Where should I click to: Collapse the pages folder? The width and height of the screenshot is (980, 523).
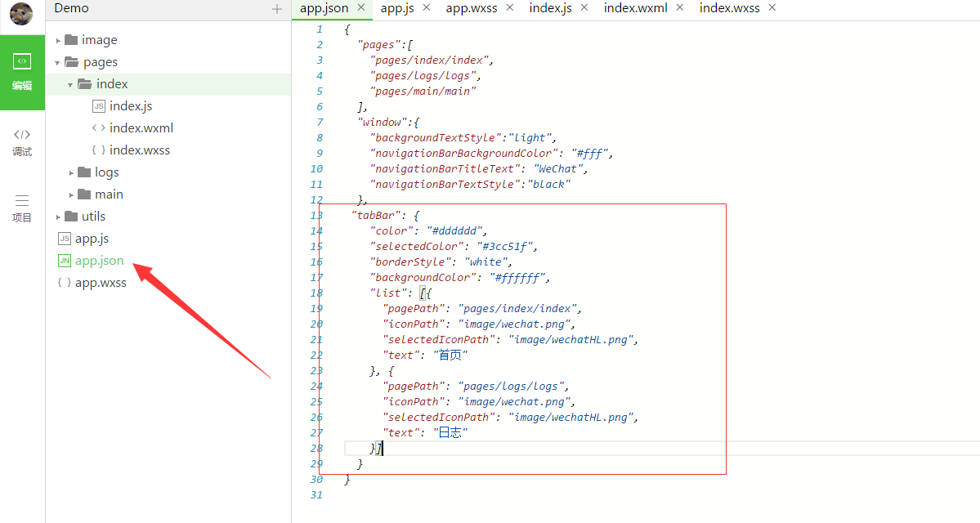[59, 62]
